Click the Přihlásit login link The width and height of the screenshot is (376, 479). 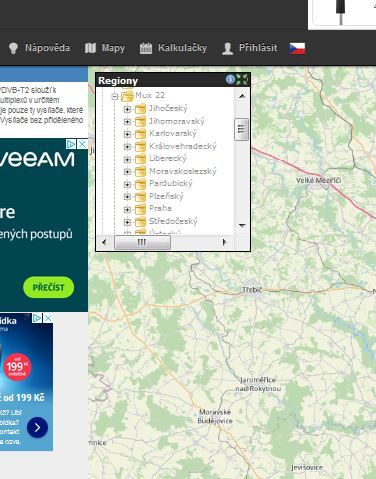coord(250,48)
